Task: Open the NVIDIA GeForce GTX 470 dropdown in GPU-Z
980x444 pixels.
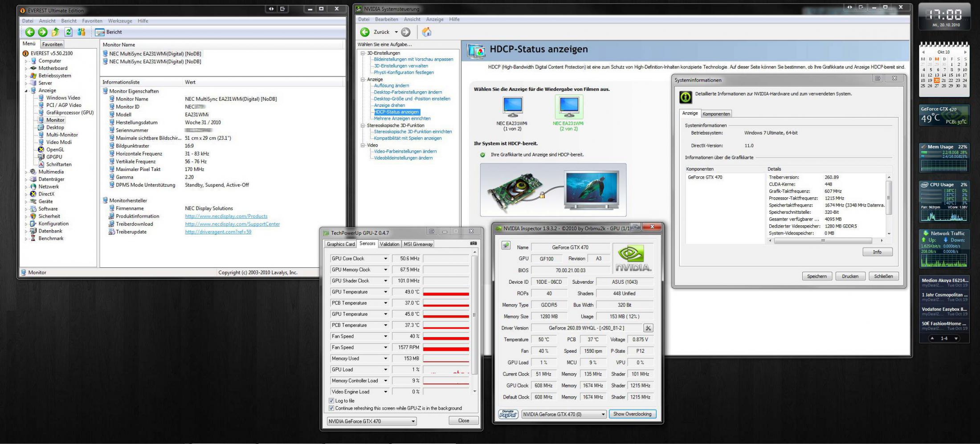Action: pyautogui.click(x=372, y=421)
